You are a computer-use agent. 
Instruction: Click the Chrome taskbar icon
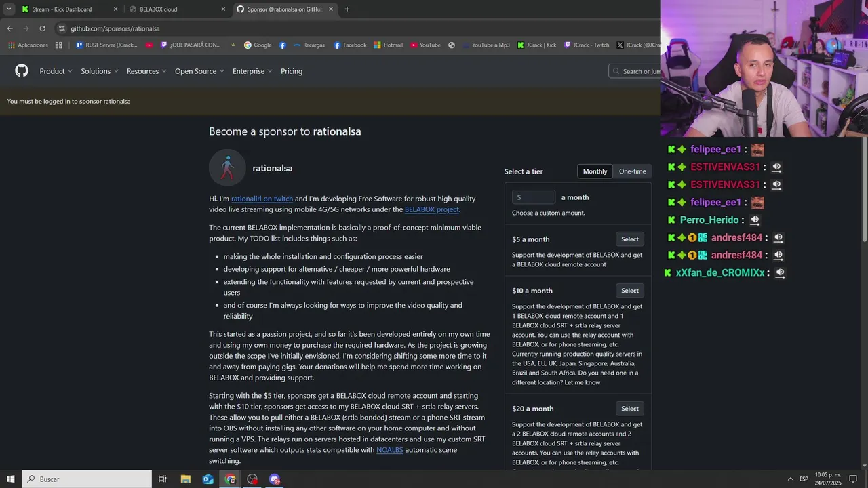coord(231,479)
